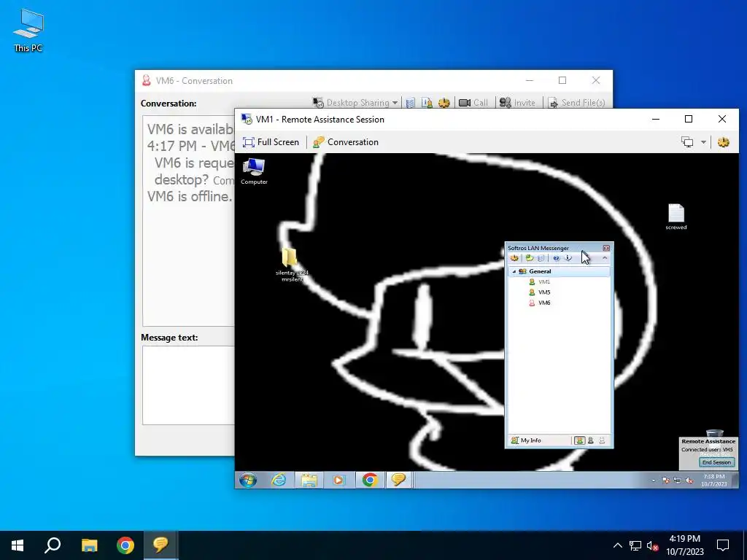Screen dimensions: 747x560
Task: Click local muted volume icon in tray
Action: pyautogui.click(x=653, y=545)
